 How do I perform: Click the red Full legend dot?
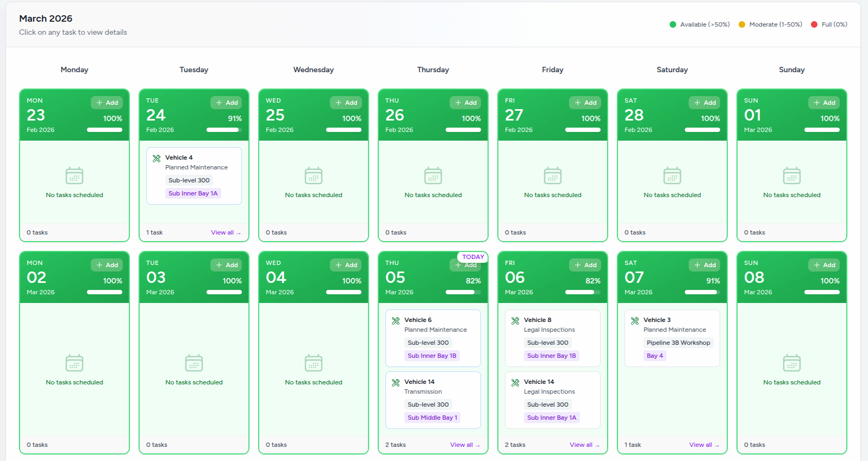click(814, 24)
